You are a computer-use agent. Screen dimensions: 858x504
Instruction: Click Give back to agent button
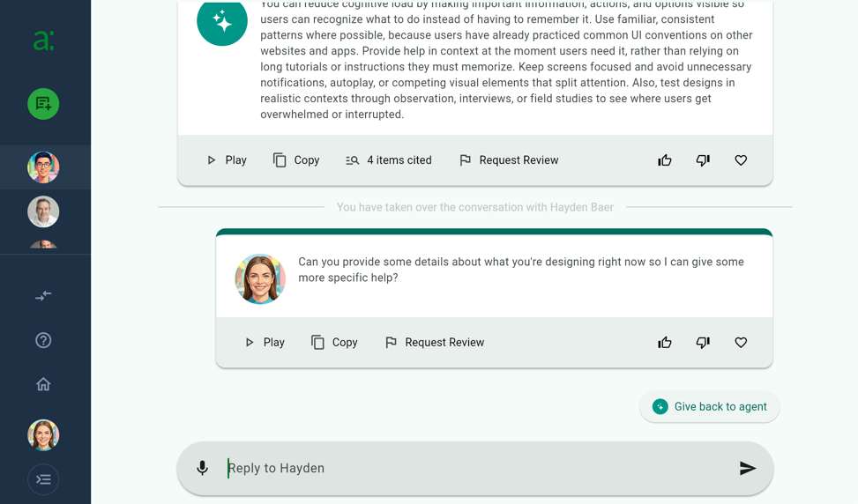[x=710, y=407]
